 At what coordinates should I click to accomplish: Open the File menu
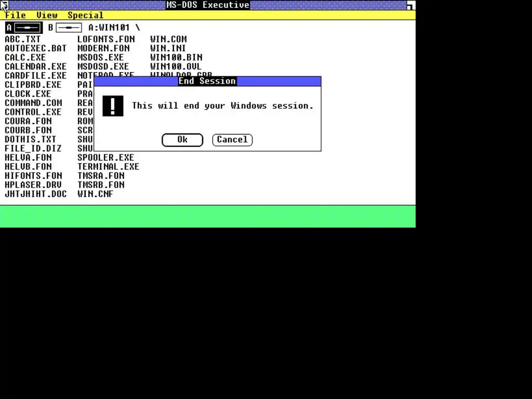pos(16,15)
